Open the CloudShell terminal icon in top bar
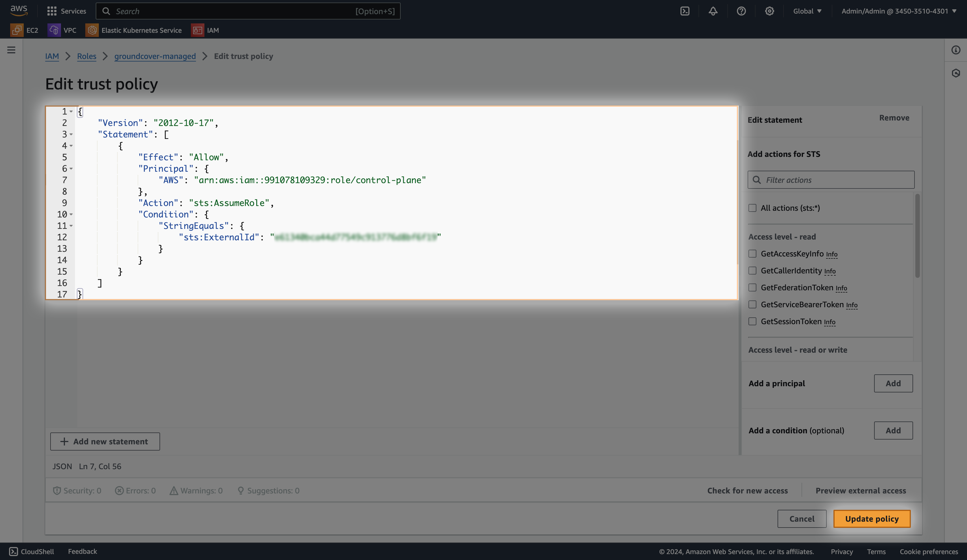The width and height of the screenshot is (967, 560). [685, 11]
